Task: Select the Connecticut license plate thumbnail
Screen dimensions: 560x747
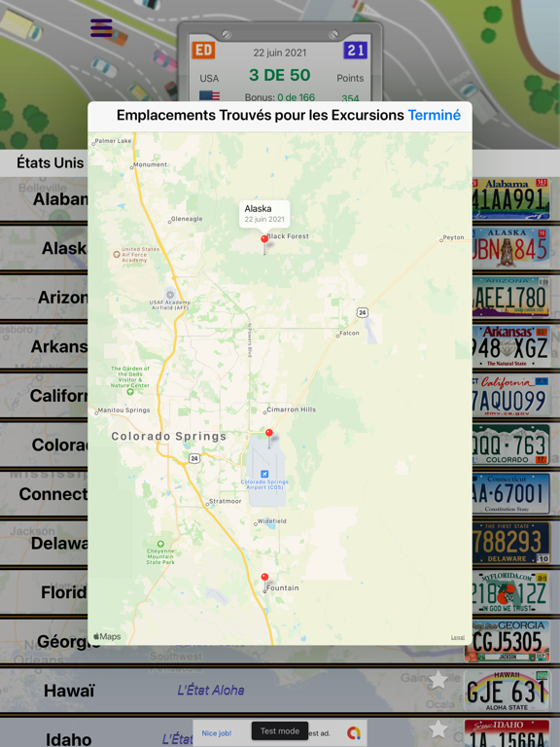Action: [x=510, y=494]
